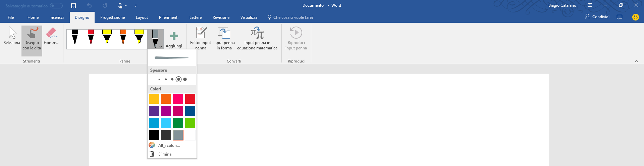Pick the white color swatch
Viewport: 644px width, 166px height.
click(x=190, y=135)
